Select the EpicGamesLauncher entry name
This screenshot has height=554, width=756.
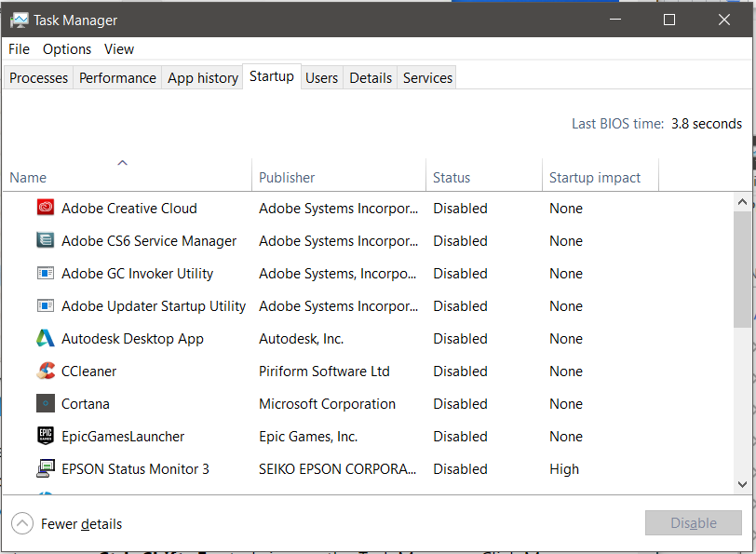tap(123, 437)
